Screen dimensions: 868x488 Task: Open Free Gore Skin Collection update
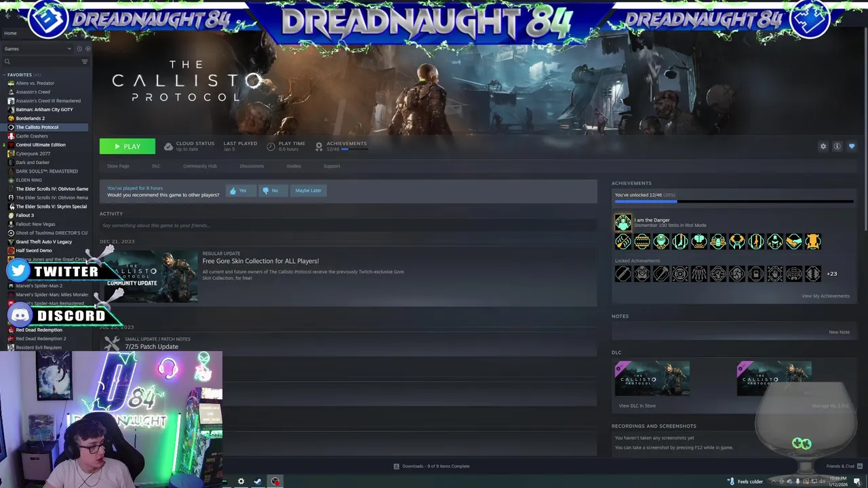pos(260,261)
